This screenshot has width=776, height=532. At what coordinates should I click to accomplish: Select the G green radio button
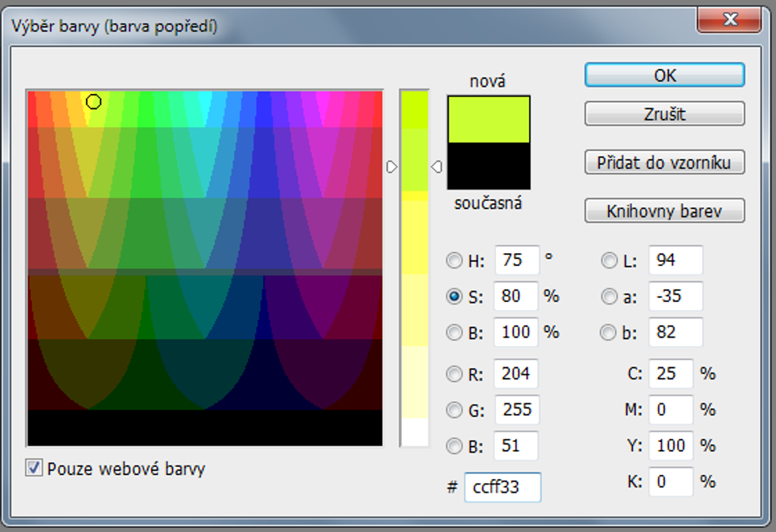tap(454, 411)
